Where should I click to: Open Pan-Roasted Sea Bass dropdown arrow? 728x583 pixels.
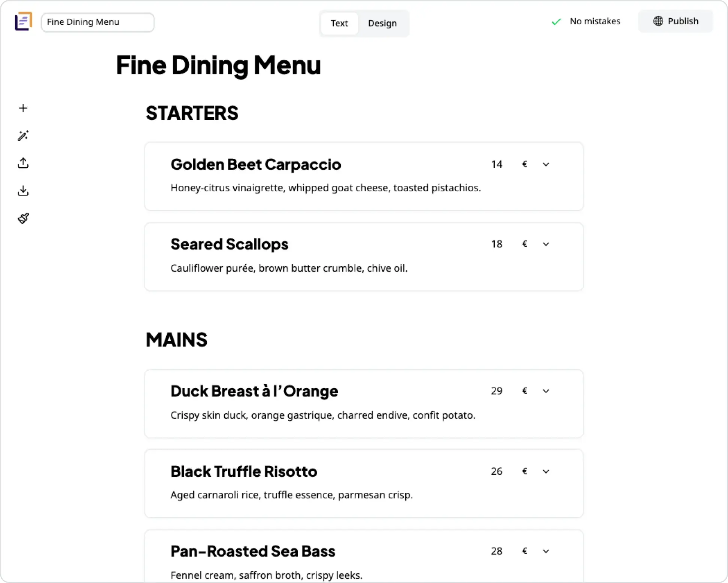click(546, 551)
